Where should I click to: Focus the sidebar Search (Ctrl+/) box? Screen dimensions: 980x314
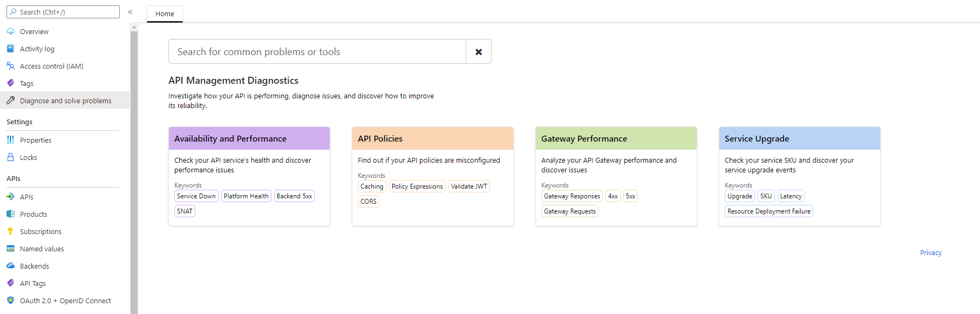click(63, 12)
